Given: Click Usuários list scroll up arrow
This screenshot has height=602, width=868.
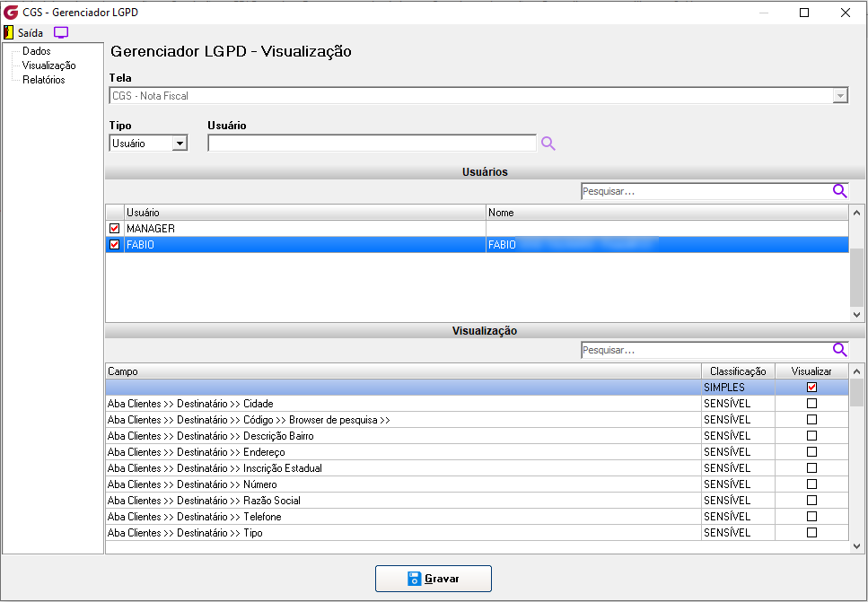Looking at the screenshot, I should [x=856, y=213].
